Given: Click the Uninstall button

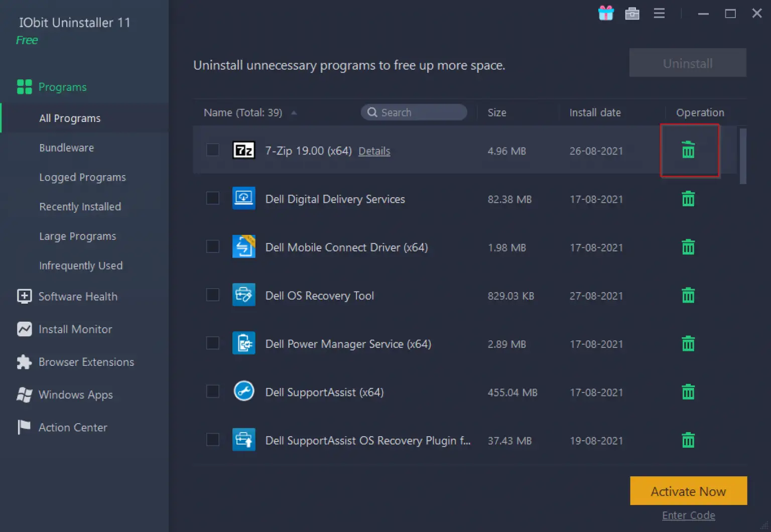Looking at the screenshot, I should tap(688, 63).
